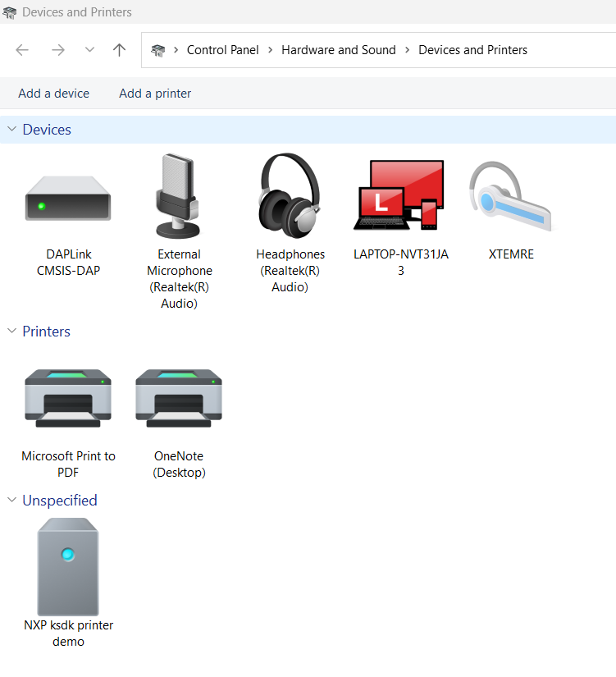Click the Devices and Printers breadcrumb
Image resolution: width=616 pixels, height=677 pixels.
(x=472, y=50)
